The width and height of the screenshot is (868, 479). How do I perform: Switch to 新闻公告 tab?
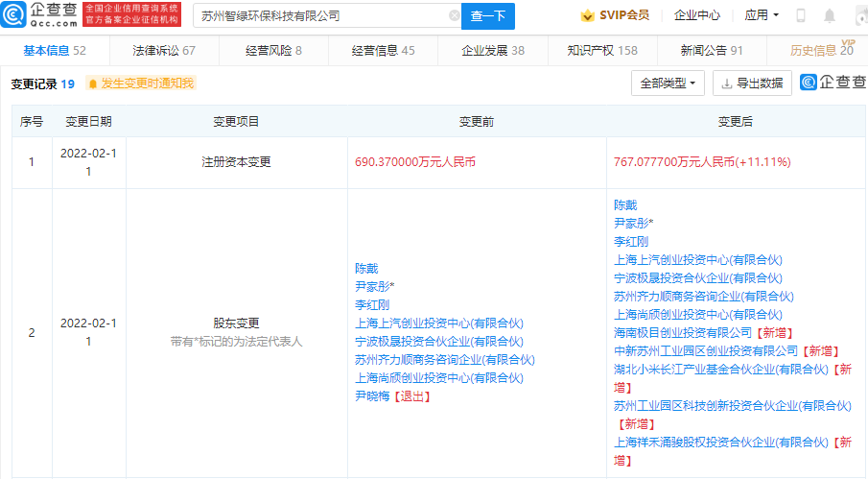(x=712, y=50)
